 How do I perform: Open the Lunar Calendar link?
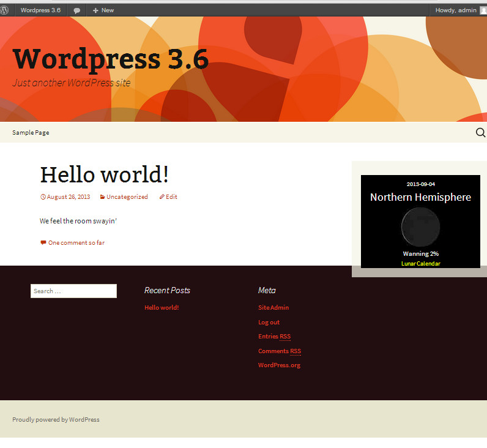click(x=420, y=263)
